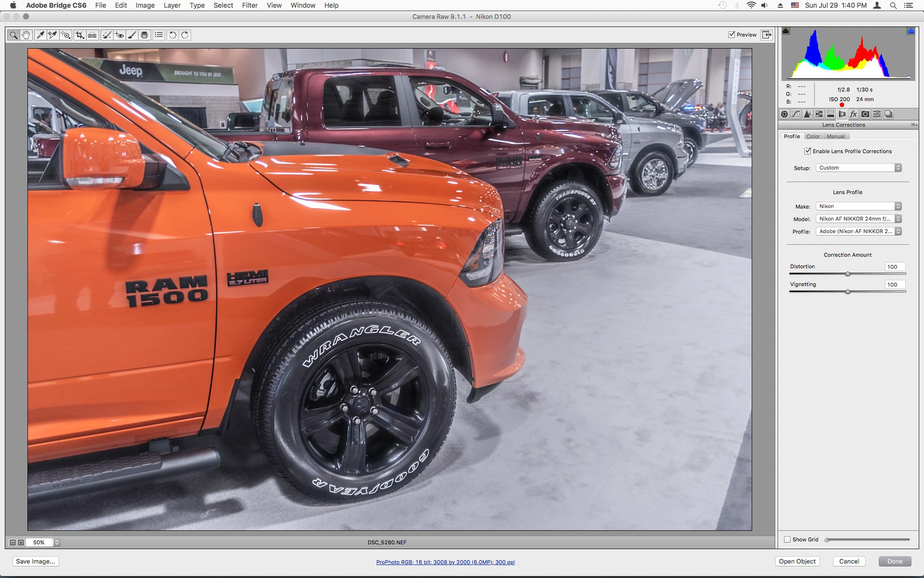924x578 pixels.
Task: Enable the Show Grid checkbox
Action: point(787,539)
